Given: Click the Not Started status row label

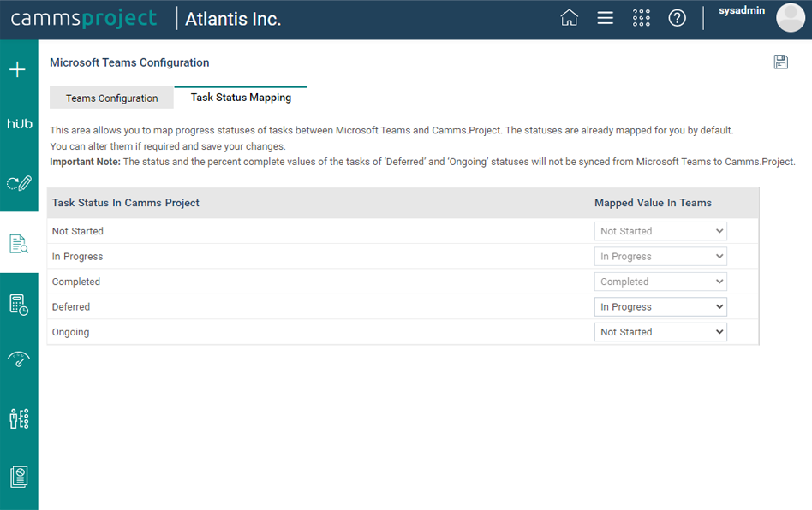Looking at the screenshot, I should tap(78, 231).
